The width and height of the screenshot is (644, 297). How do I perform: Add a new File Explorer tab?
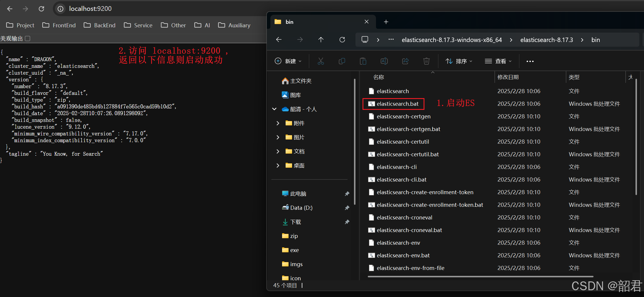click(x=386, y=22)
